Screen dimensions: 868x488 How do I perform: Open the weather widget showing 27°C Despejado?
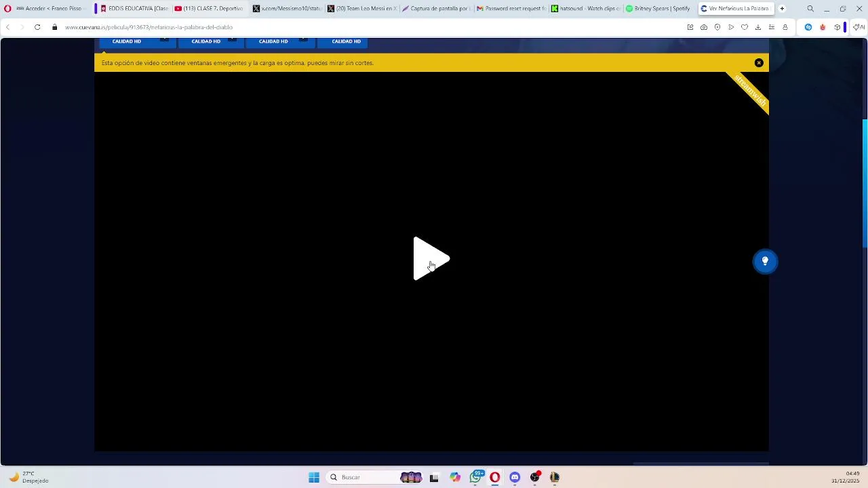(x=28, y=477)
